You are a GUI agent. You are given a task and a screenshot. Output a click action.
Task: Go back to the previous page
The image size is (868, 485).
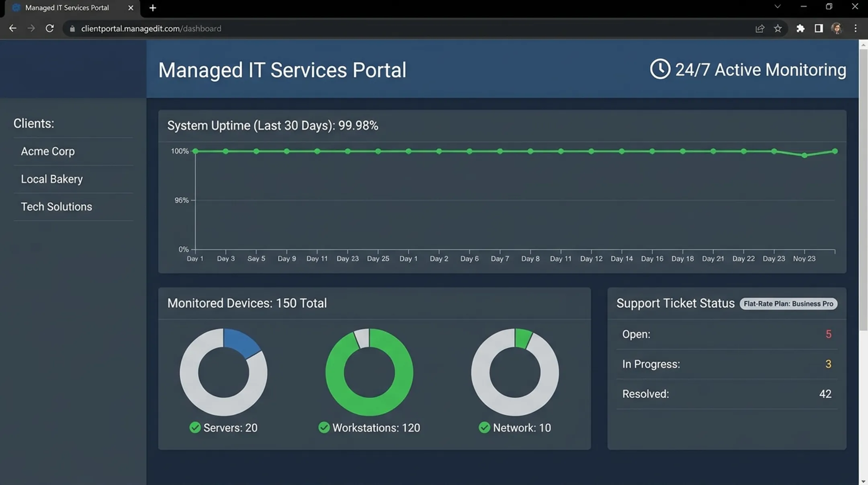click(x=12, y=29)
